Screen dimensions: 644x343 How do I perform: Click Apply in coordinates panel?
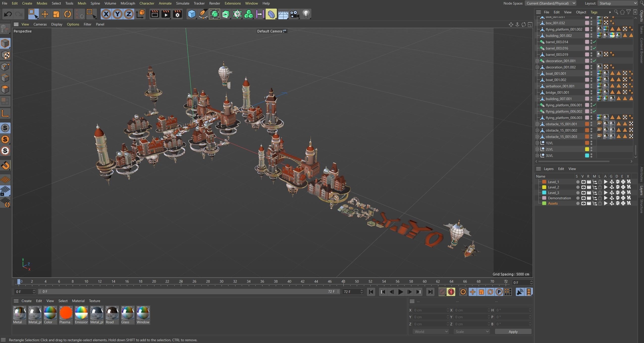[x=513, y=331]
